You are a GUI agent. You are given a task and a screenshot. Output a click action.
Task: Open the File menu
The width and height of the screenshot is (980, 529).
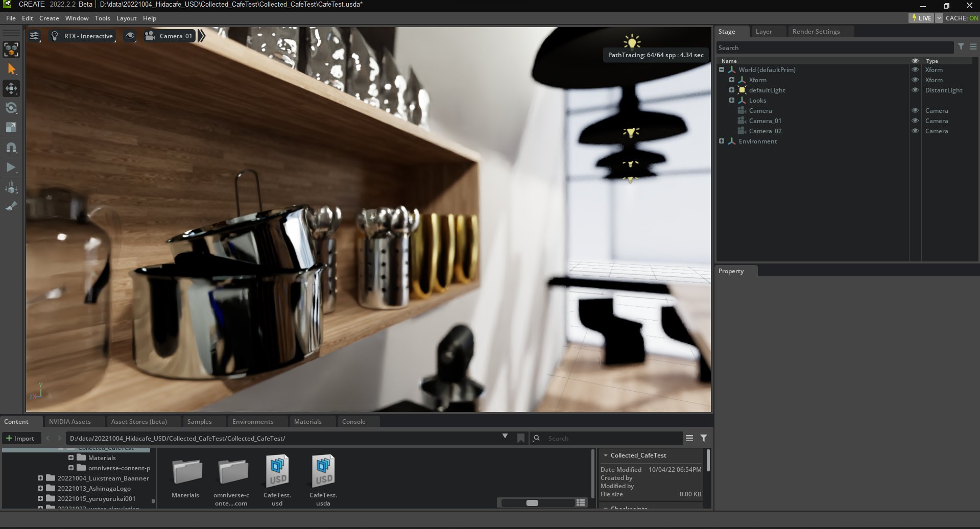[11, 18]
